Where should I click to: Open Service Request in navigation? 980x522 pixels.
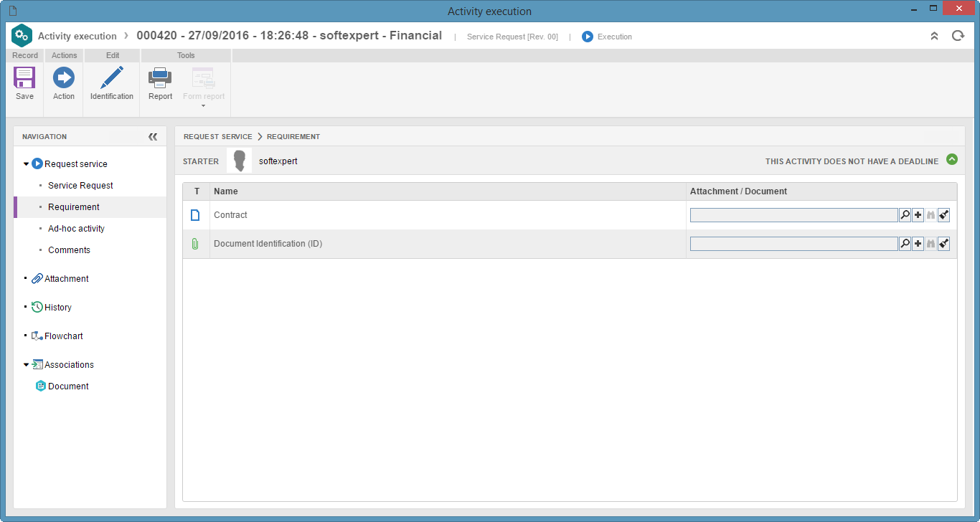click(x=80, y=186)
